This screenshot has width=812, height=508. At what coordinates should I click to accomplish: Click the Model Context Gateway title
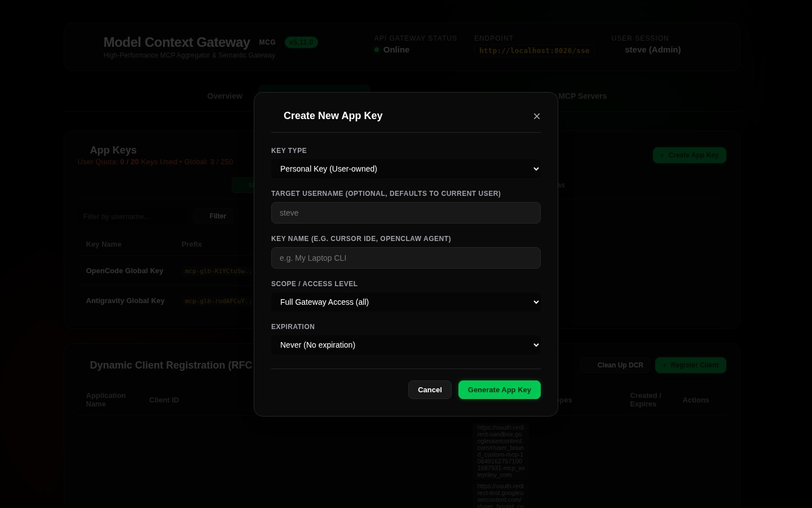click(x=176, y=42)
